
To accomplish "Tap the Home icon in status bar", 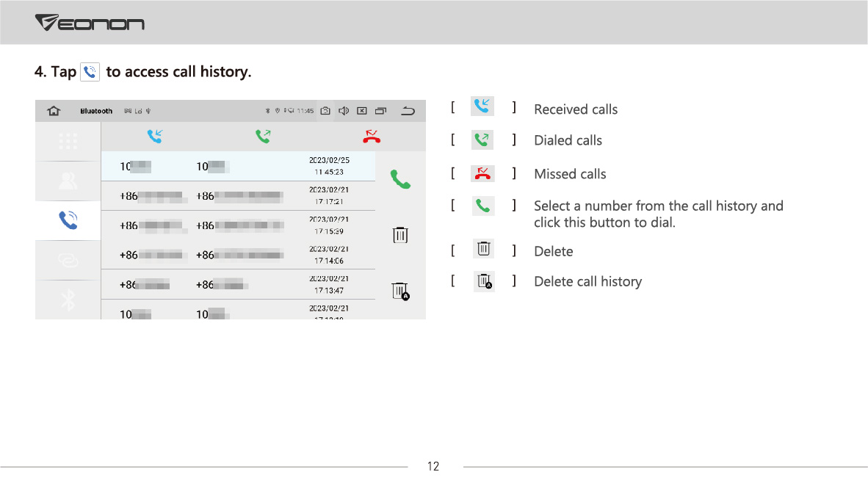I will 54,111.
